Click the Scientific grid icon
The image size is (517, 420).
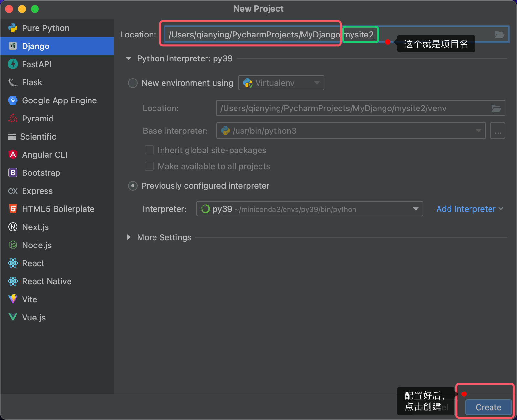coord(12,137)
